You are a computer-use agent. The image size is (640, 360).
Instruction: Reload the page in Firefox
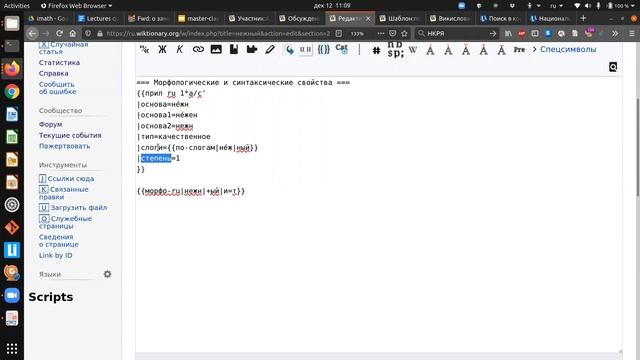(60, 33)
